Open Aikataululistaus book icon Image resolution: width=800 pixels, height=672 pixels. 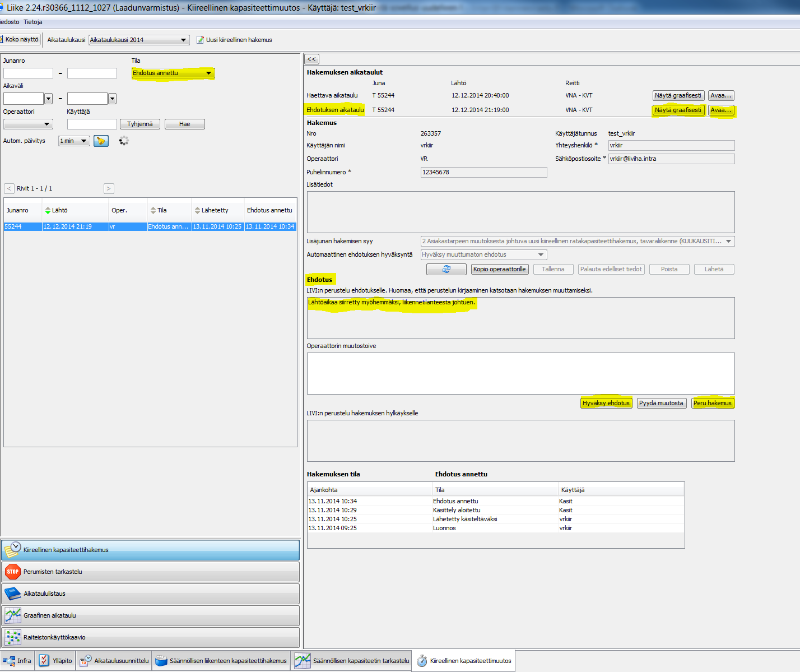[x=12, y=594]
